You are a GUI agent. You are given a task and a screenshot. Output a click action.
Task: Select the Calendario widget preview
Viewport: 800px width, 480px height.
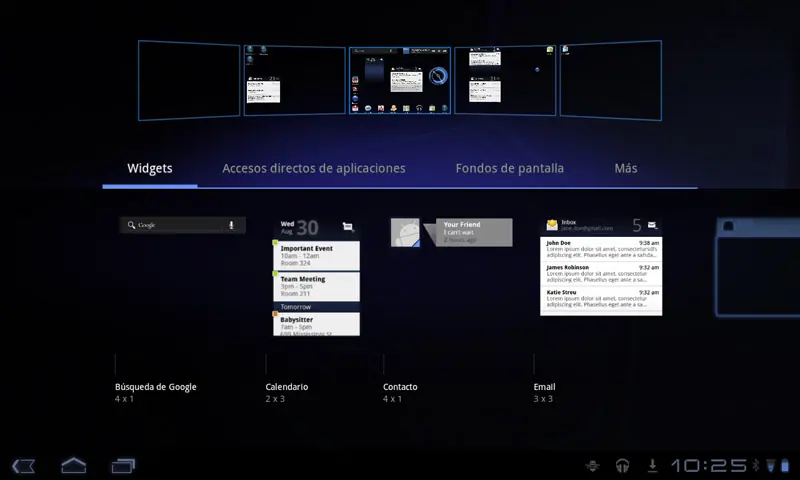click(x=316, y=277)
